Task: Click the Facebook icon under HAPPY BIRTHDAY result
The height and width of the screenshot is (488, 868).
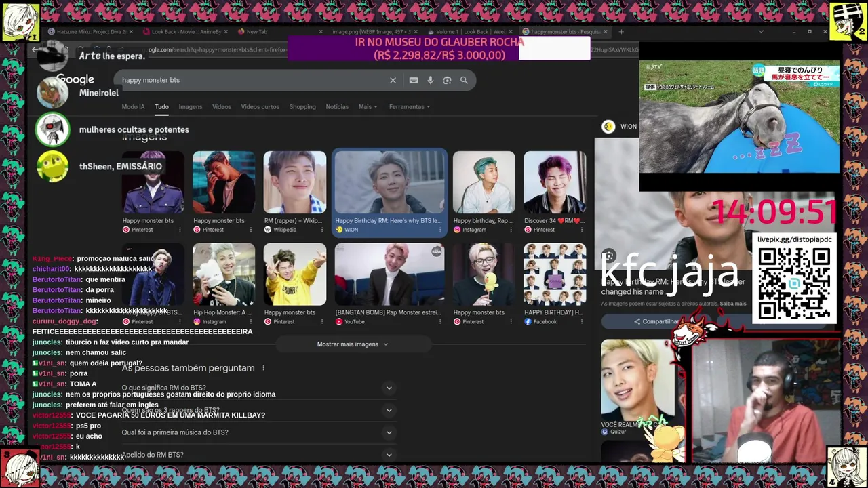Action: coord(528,322)
